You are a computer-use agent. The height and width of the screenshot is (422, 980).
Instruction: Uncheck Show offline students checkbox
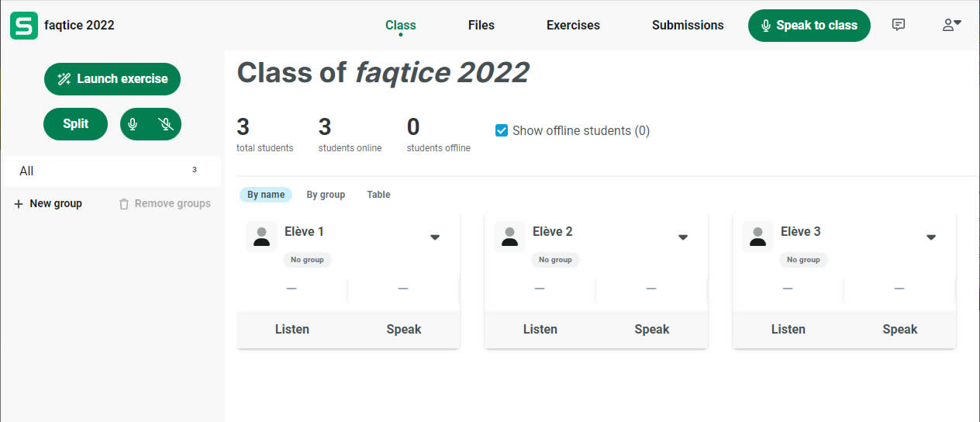[x=502, y=130]
